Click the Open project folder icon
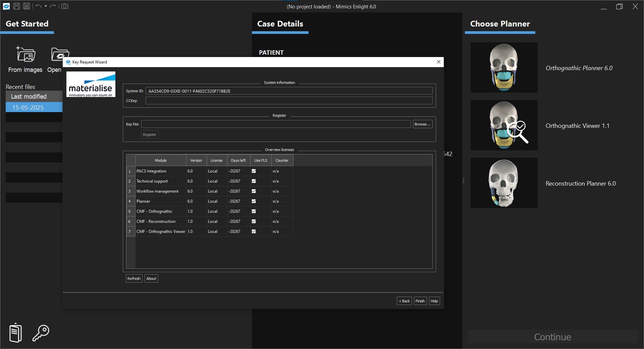Screen dimensions: 644x349 point(60,54)
